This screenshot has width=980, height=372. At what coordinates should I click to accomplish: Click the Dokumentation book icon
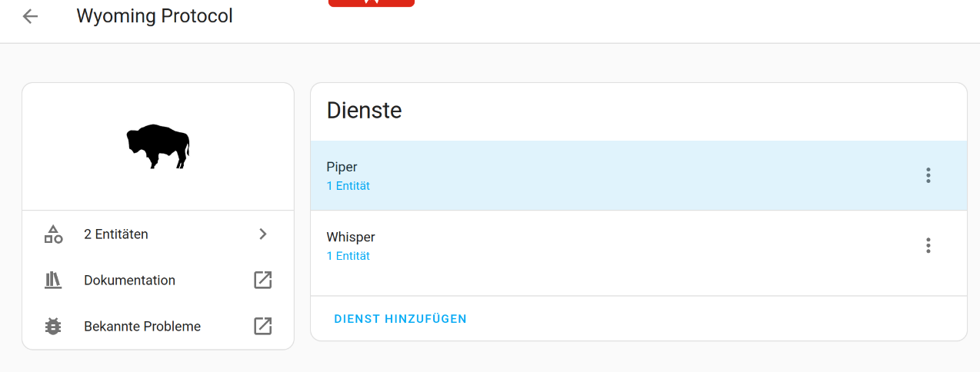53,281
